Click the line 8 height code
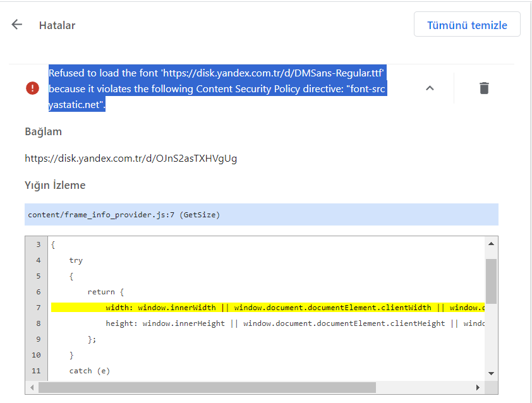The image size is (532, 403). (295, 323)
